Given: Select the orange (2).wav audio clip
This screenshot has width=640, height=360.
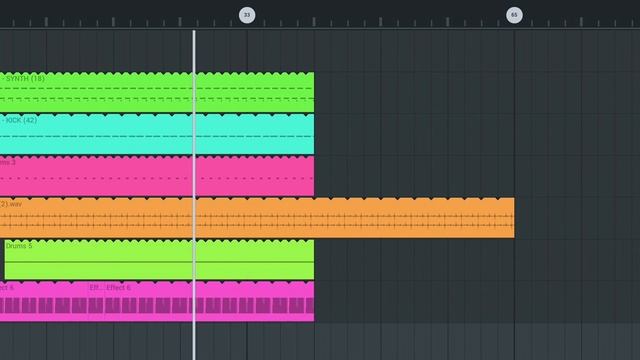Looking at the screenshot, I should [x=257, y=218].
